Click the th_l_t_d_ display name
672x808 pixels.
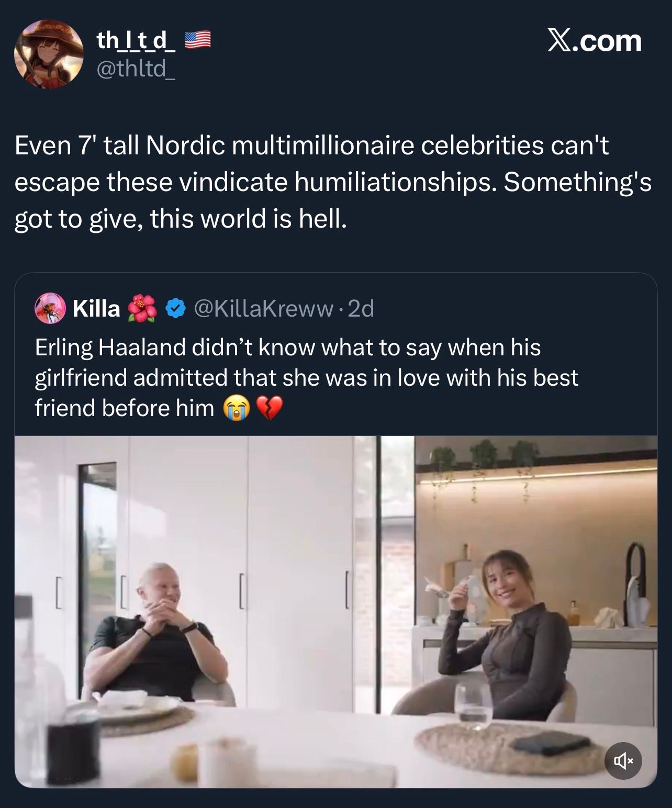point(136,40)
